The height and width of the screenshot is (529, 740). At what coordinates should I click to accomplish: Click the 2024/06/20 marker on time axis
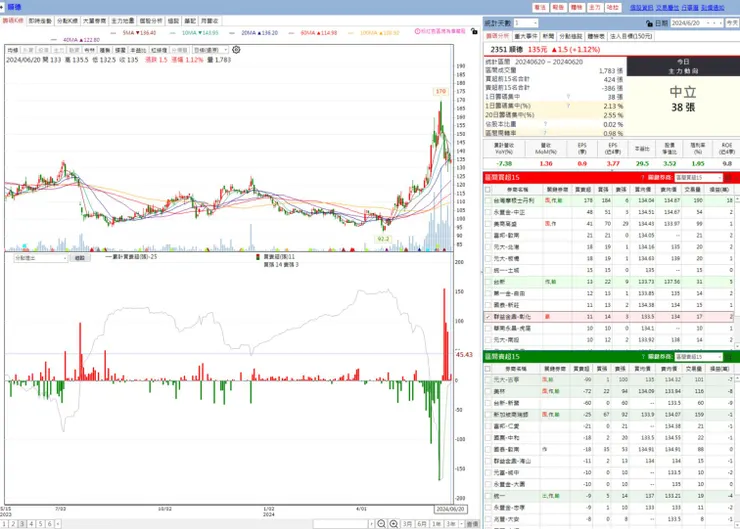point(451,509)
